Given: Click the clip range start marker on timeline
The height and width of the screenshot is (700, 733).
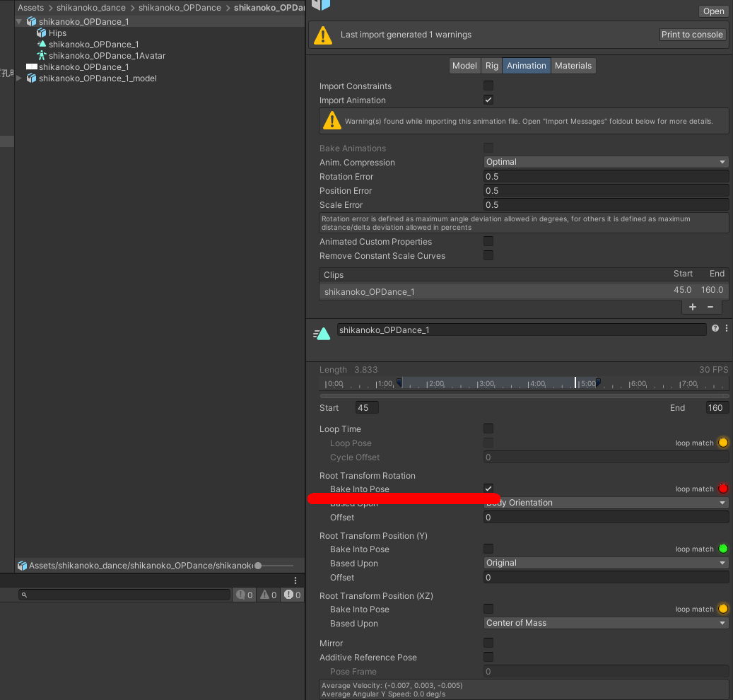Looking at the screenshot, I should [x=399, y=383].
